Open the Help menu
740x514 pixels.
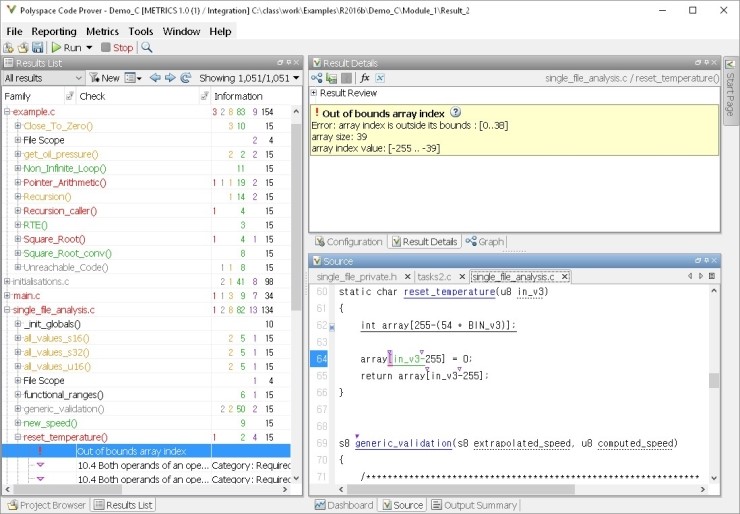(x=220, y=32)
